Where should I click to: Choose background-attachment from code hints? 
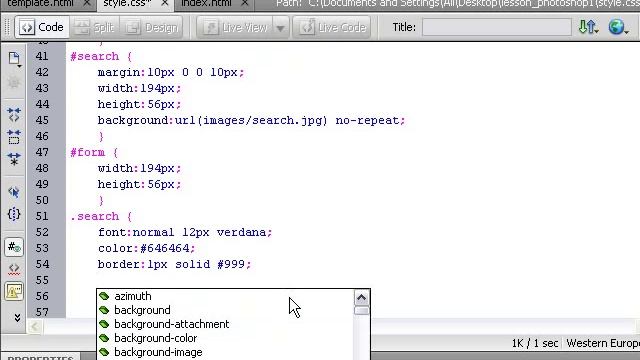click(172, 324)
